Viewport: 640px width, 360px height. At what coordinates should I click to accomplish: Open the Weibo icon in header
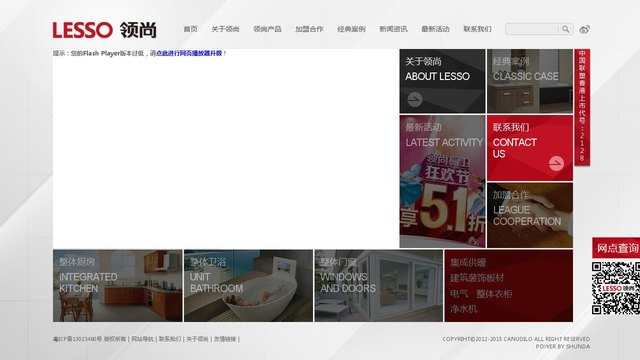(x=584, y=29)
